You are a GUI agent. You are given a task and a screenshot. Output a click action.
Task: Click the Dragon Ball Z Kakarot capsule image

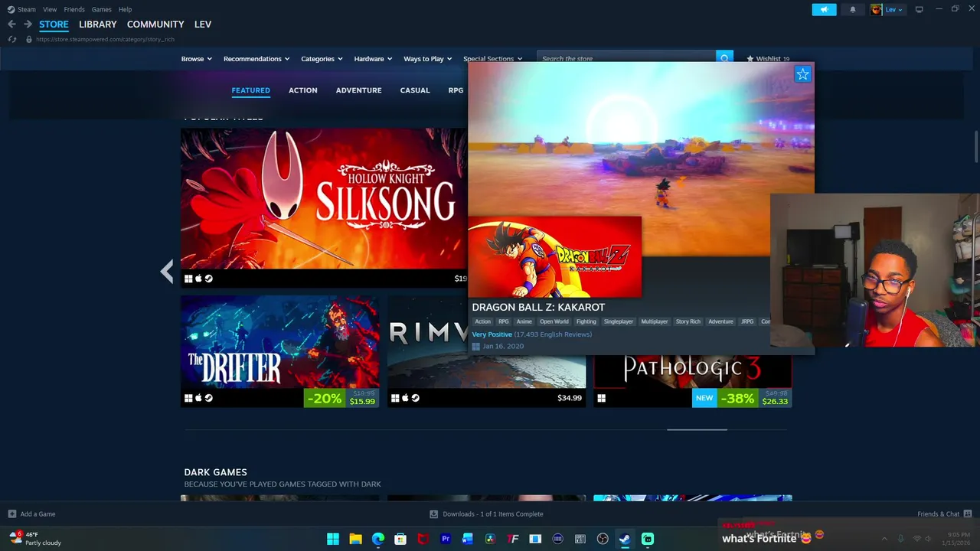[x=554, y=257]
